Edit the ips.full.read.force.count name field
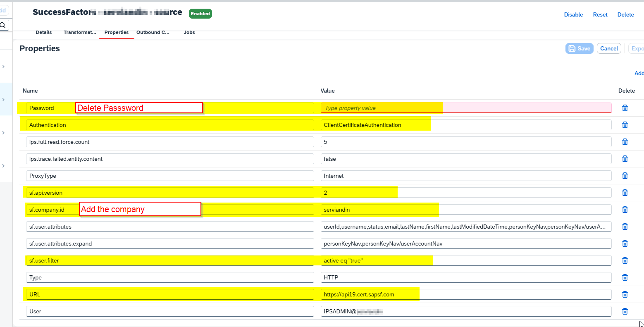Viewport: 644px width, 327px height. (x=170, y=142)
